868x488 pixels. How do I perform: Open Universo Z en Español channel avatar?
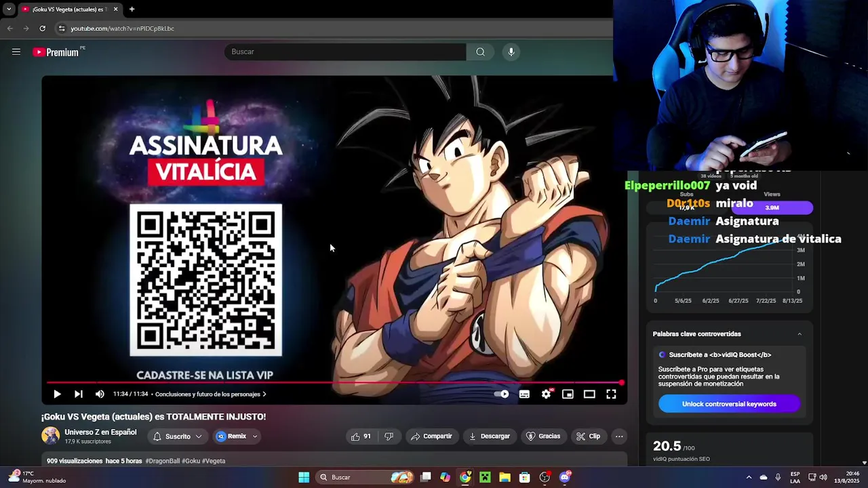point(51,436)
